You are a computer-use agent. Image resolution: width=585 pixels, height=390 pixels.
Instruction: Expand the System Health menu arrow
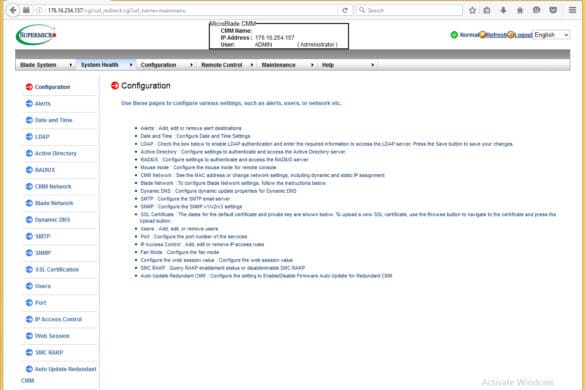[x=131, y=65]
